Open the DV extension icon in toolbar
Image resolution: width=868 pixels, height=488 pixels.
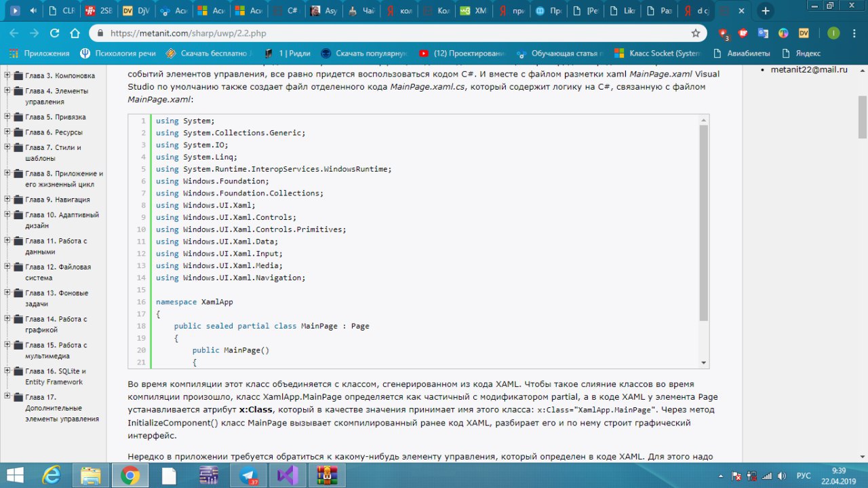804,33
